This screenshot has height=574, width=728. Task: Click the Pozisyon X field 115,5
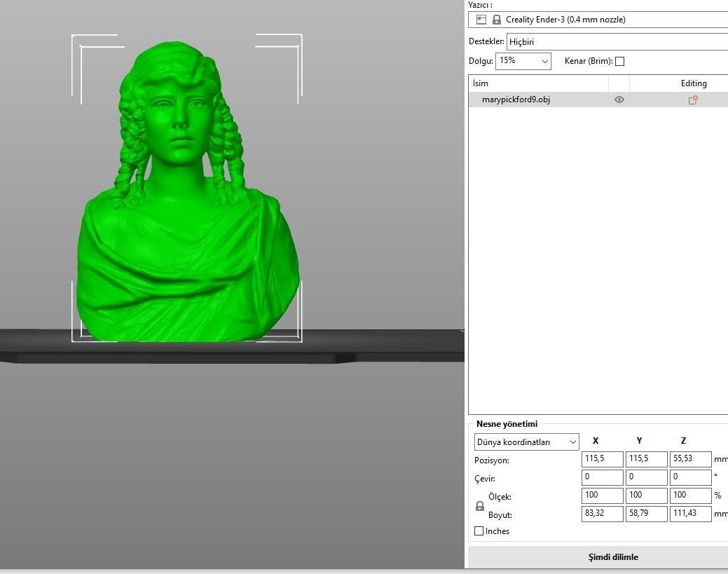pyautogui.click(x=602, y=459)
